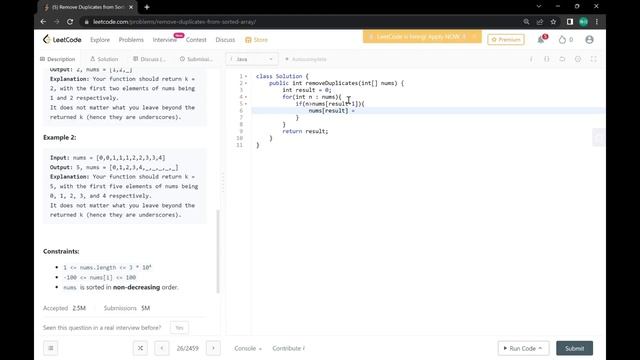Open notifications bell icon
The image size is (640, 360).
(x=541, y=40)
